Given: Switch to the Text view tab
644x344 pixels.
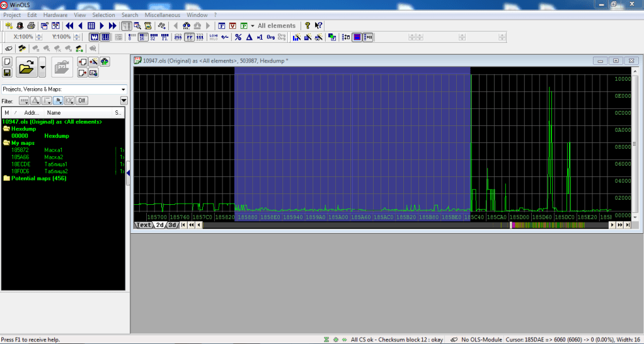Looking at the screenshot, I should (x=144, y=225).
